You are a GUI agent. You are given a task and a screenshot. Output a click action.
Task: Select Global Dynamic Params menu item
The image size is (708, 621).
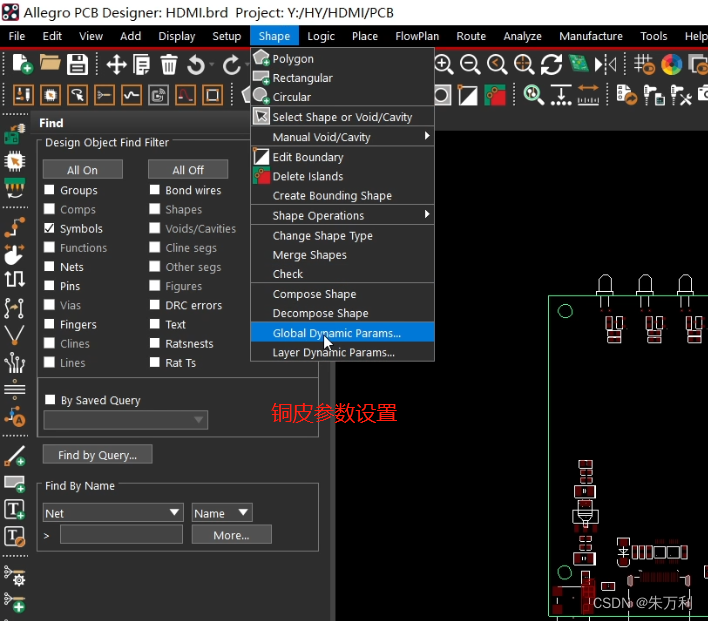click(336, 333)
